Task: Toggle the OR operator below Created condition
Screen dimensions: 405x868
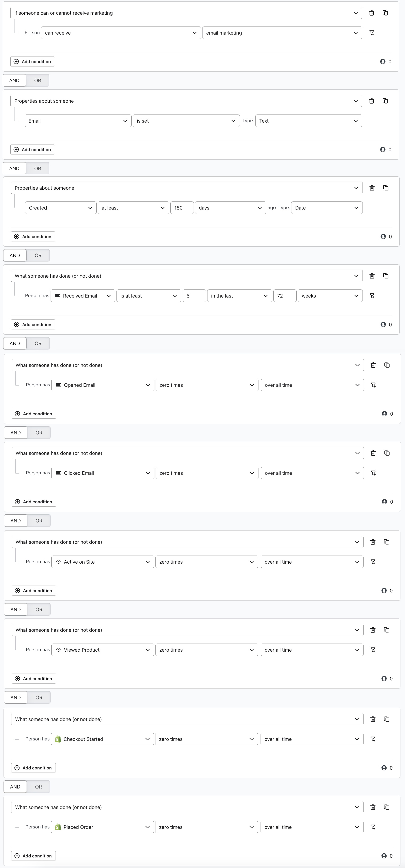Action: 38,255
